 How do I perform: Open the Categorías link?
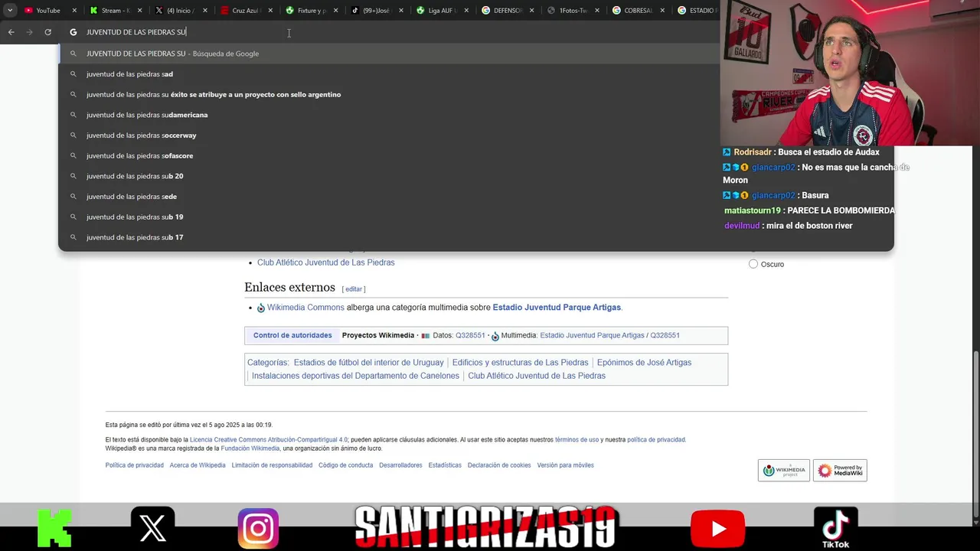tap(267, 363)
